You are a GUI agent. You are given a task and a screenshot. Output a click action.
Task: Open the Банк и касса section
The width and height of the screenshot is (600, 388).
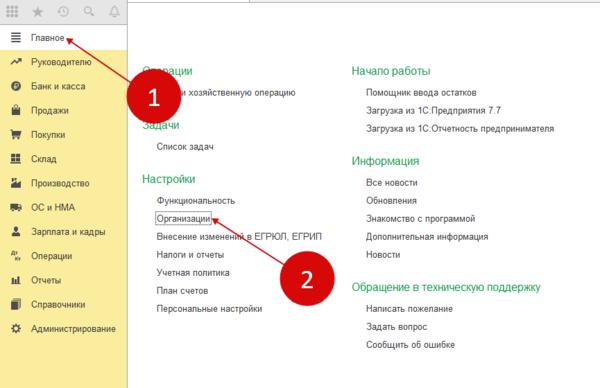(x=58, y=86)
